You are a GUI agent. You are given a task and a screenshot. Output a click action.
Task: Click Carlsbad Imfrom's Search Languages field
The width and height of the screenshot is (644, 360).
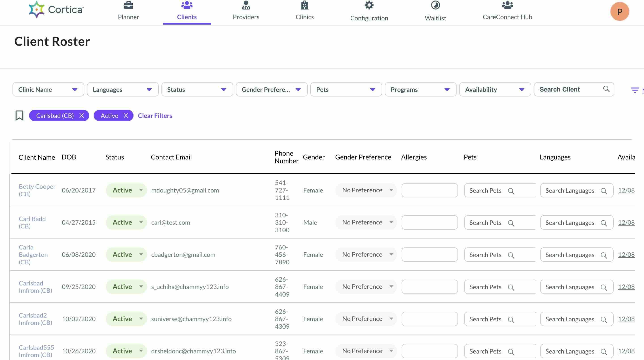pyautogui.click(x=576, y=287)
